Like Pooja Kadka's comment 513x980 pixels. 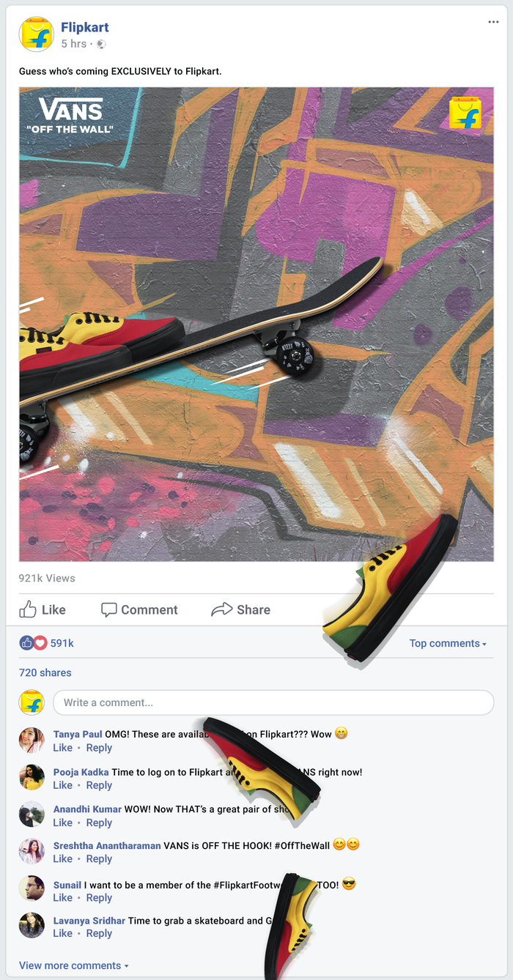[62, 785]
